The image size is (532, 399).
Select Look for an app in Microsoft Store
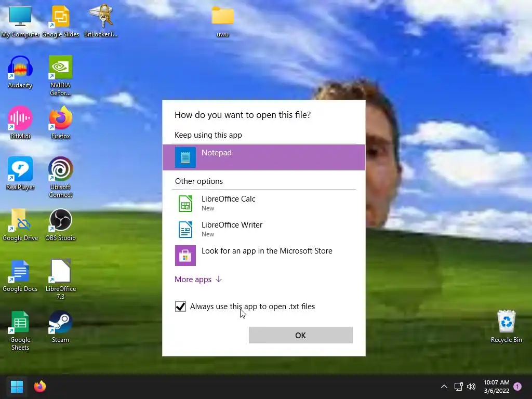[x=263, y=255]
